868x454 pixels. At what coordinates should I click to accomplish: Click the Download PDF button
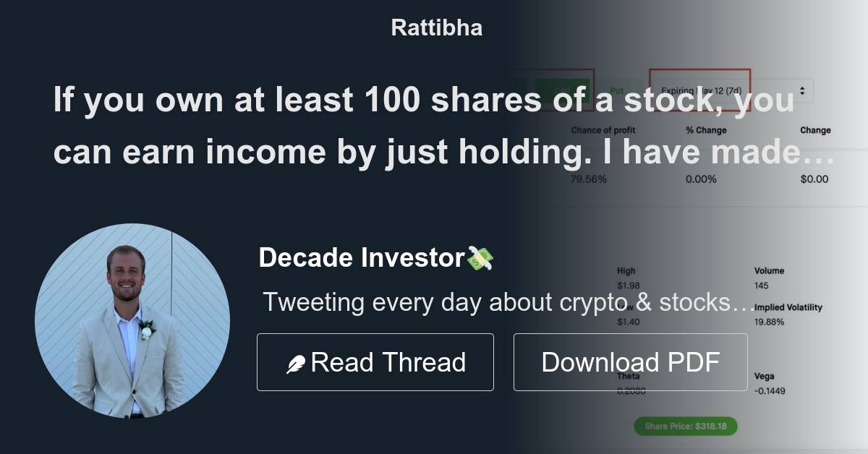pyautogui.click(x=630, y=361)
